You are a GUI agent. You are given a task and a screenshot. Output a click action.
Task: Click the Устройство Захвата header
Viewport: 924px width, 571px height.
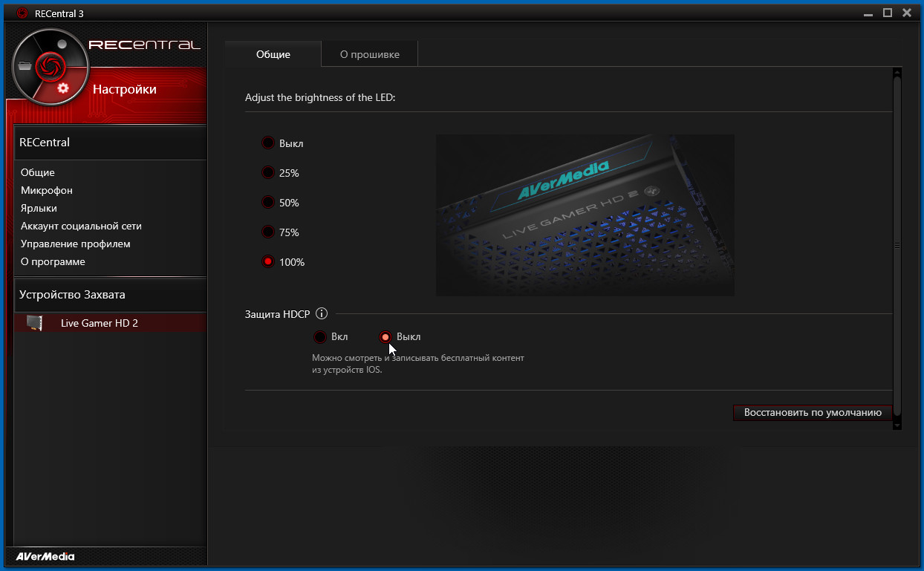(x=110, y=295)
